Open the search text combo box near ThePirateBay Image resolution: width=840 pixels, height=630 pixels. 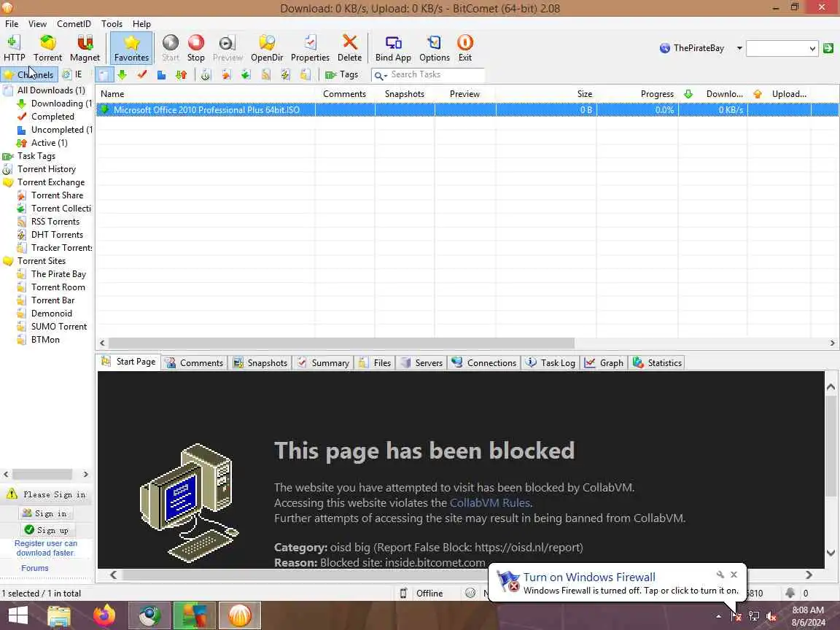point(782,48)
